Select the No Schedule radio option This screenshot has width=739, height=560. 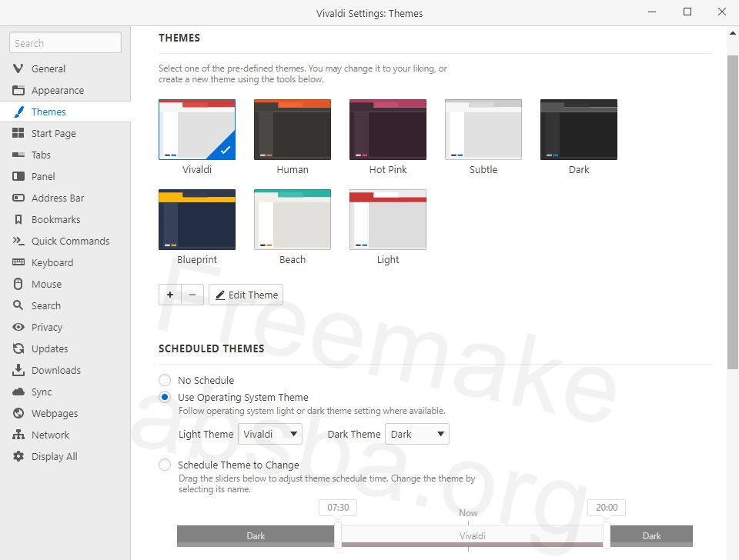click(x=165, y=379)
